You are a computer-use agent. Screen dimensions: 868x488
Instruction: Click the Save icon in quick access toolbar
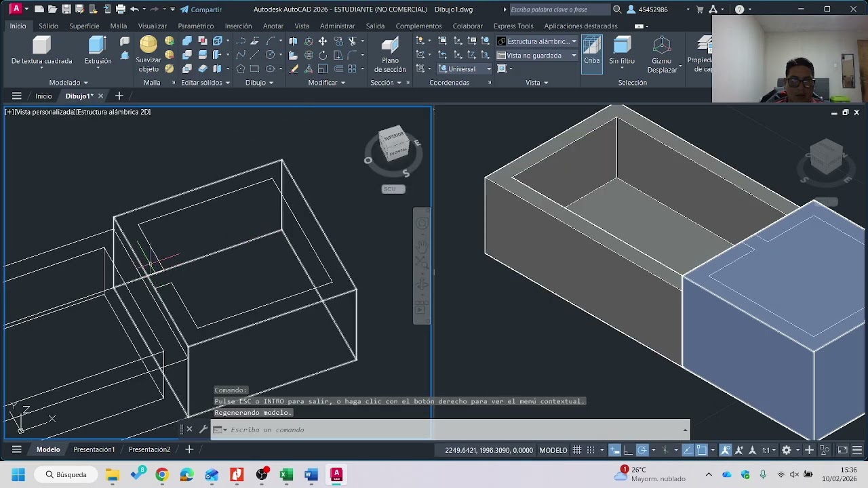(66, 9)
